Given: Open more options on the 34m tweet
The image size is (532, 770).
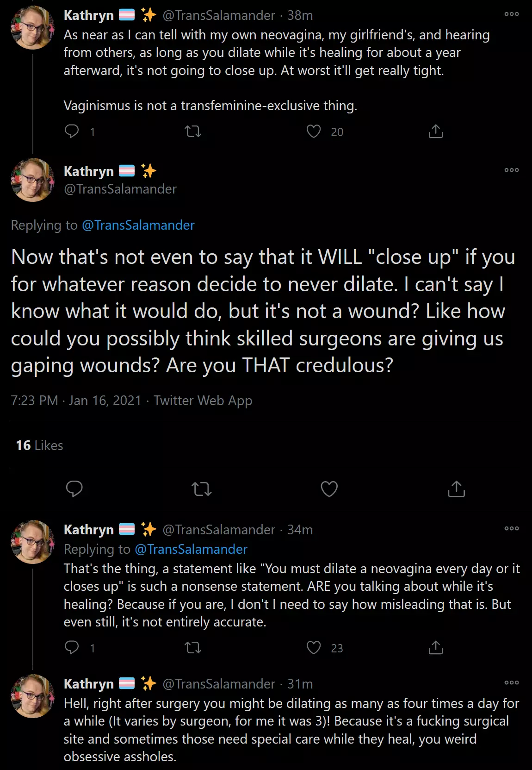Looking at the screenshot, I should pos(511,528).
